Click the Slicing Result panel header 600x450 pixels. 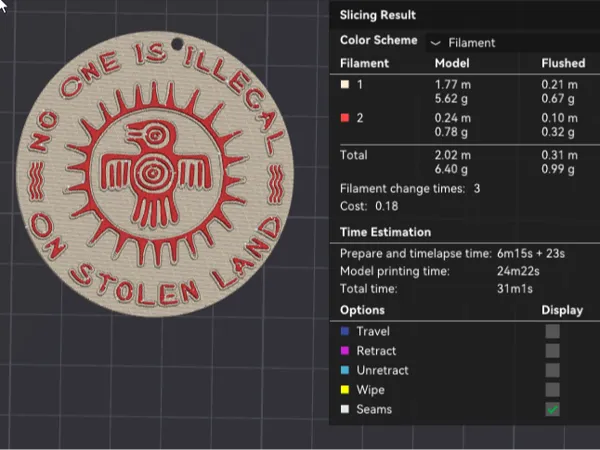click(x=378, y=15)
